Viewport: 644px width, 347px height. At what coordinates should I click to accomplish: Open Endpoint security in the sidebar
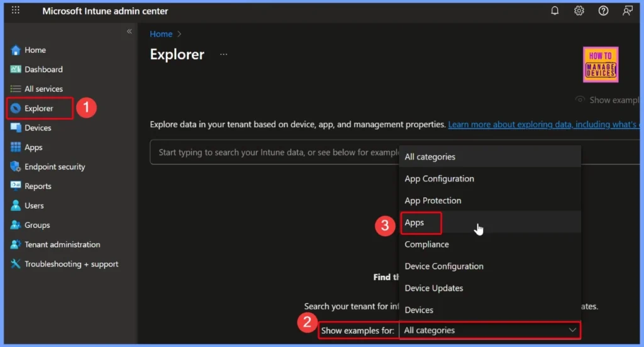coord(55,166)
